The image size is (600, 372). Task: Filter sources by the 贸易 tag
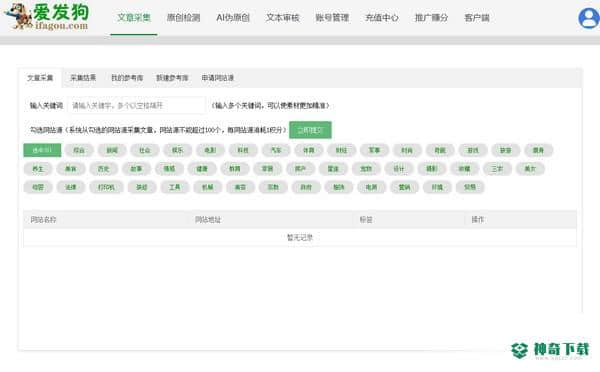(x=470, y=187)
